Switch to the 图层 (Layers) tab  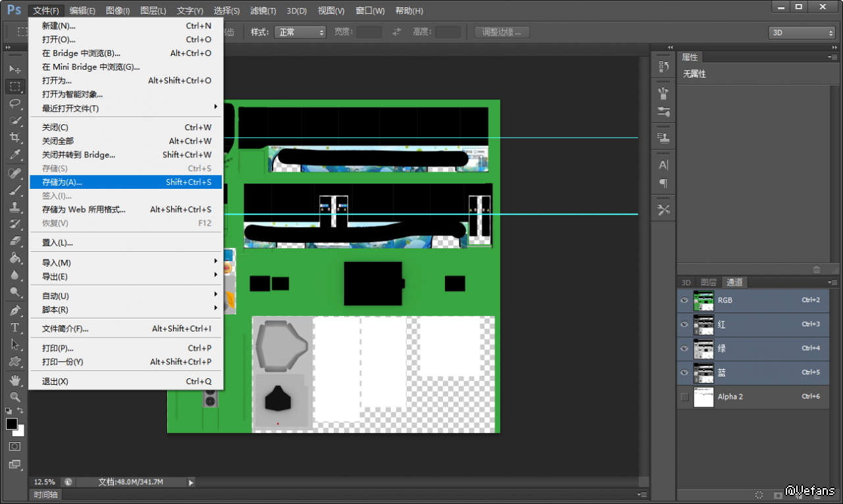click(x=708, y=282)
